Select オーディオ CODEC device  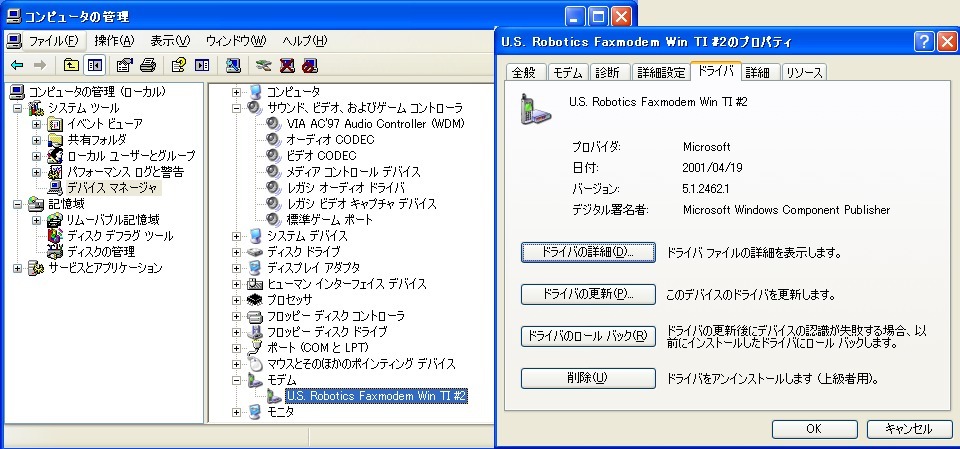(330, 140)
